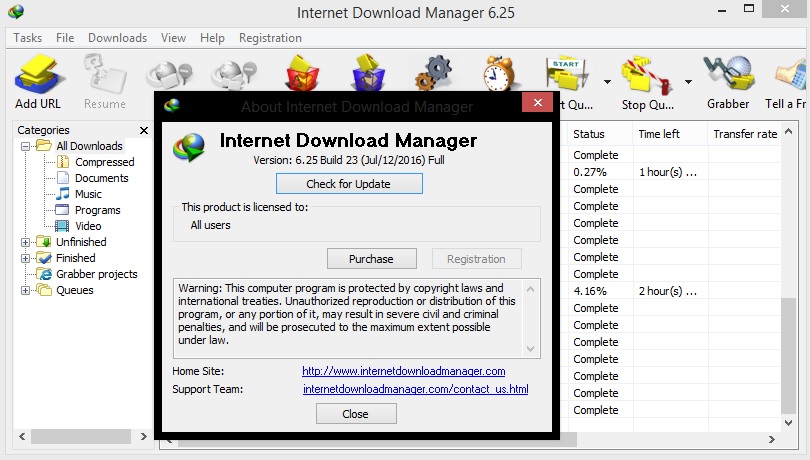Viewport: 810px width, 460px height.
Task: Sort by the Transfer rate column header
Action: [744, 134]
